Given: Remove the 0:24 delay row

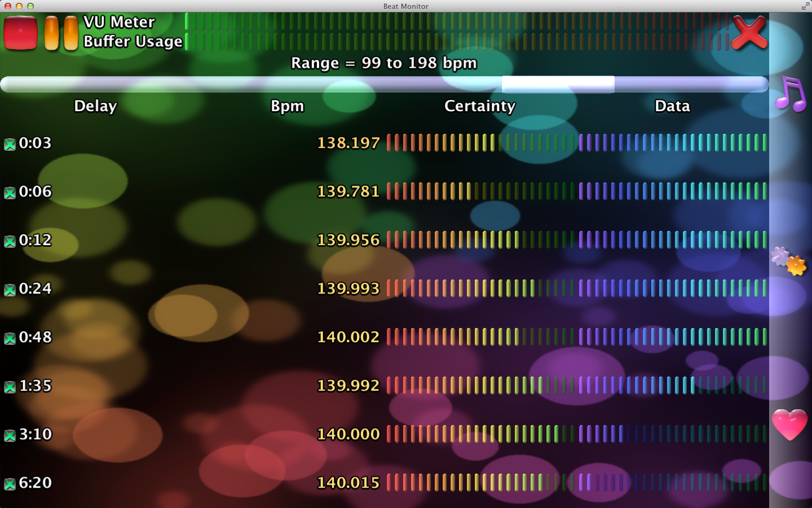Looking at the screenshot, I should point(10,290).
